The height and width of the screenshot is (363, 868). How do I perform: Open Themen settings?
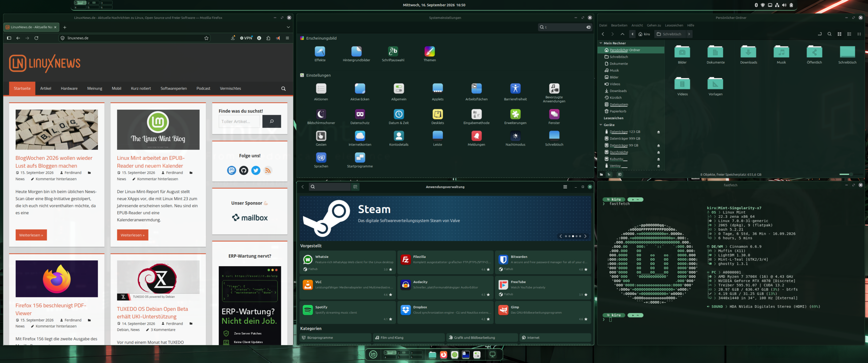coord(430,54)
